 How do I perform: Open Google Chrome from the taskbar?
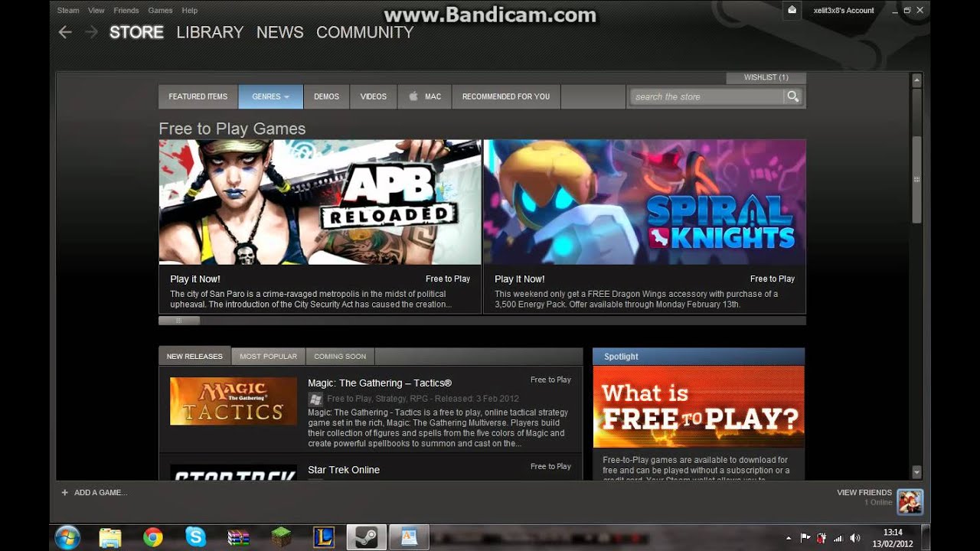point(153,537)
